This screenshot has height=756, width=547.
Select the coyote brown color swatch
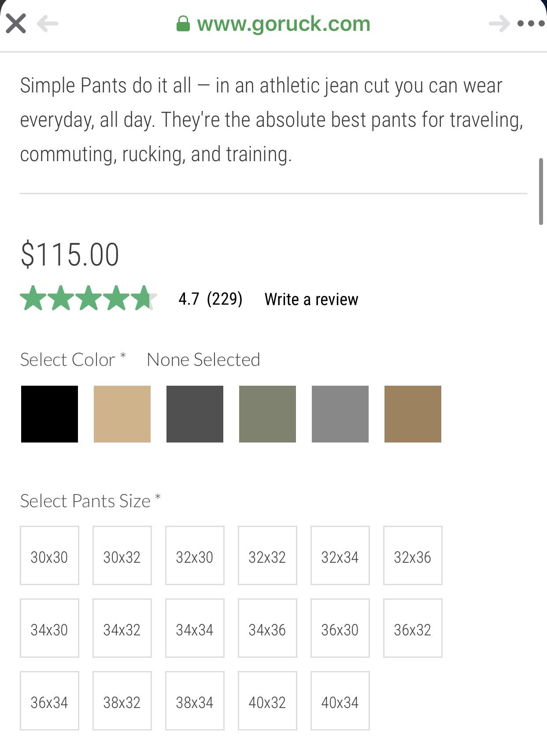tap(413, 413)
